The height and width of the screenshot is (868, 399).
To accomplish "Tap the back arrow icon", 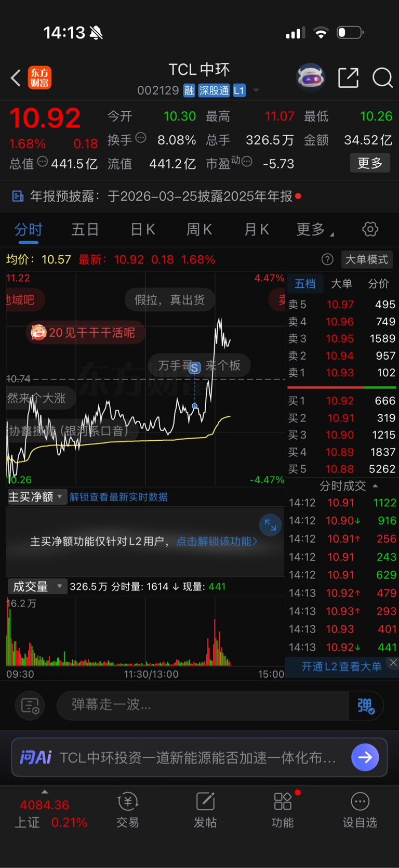I will [16, 78].
